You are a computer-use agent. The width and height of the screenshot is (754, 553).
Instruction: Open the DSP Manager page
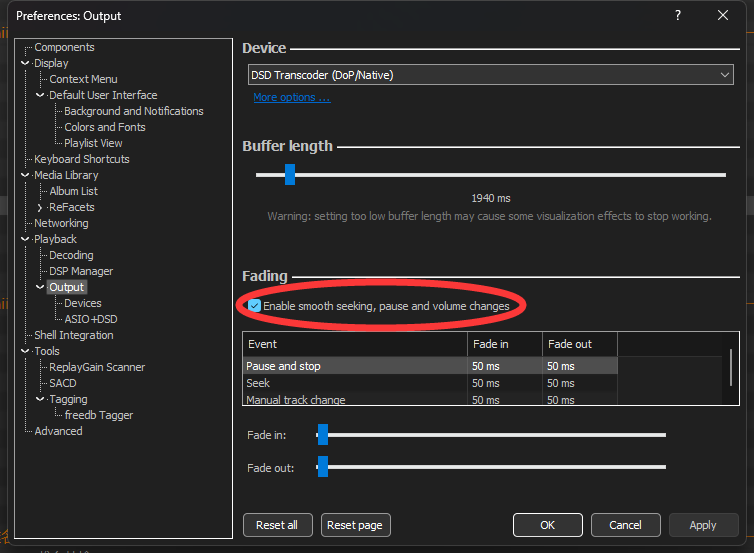(81, 271)
